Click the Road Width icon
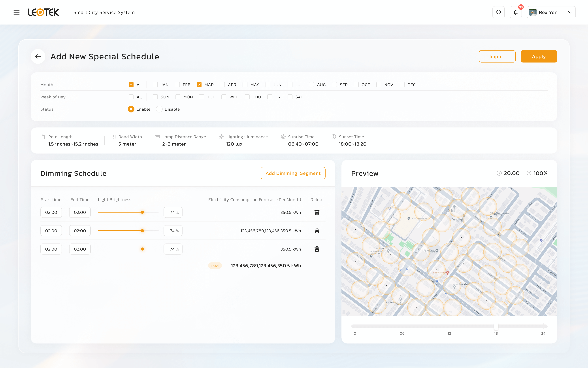This screenshot has height=368, width=588. 113,137
